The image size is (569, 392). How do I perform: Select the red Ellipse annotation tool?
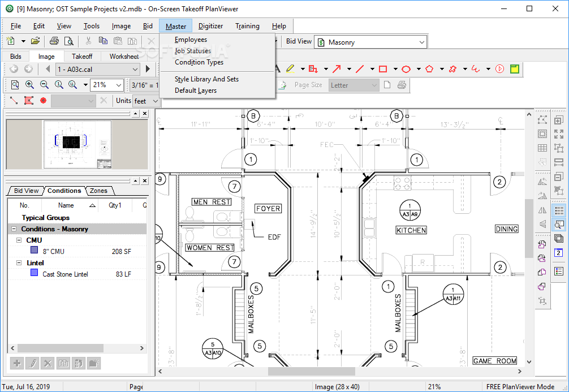coord(406,69)
